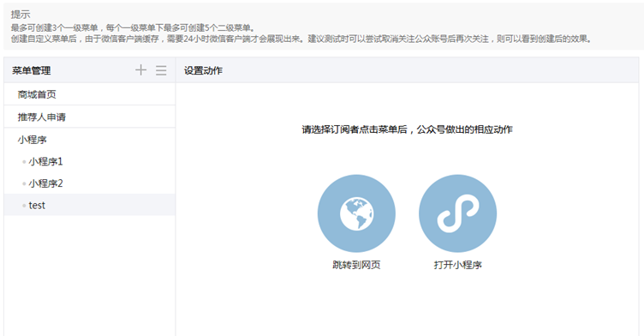Click the 菜单管理 panel header
The image size is (644, 336).
coord(31,70)
